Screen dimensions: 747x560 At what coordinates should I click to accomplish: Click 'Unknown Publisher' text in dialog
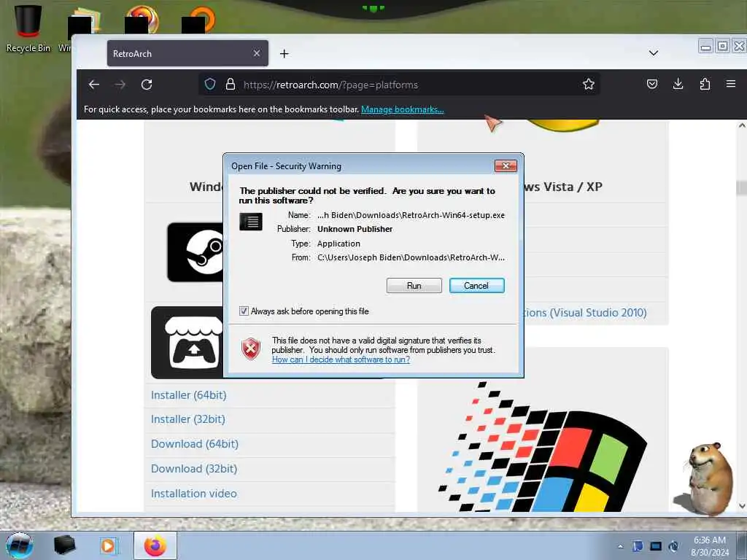[x=355, y=229]
